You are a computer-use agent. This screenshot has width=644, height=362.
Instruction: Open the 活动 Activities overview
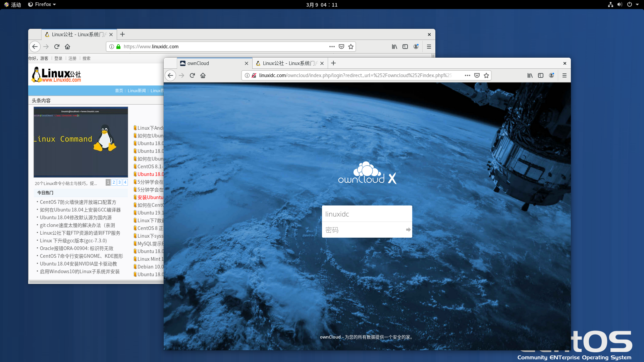click(13, 5)
